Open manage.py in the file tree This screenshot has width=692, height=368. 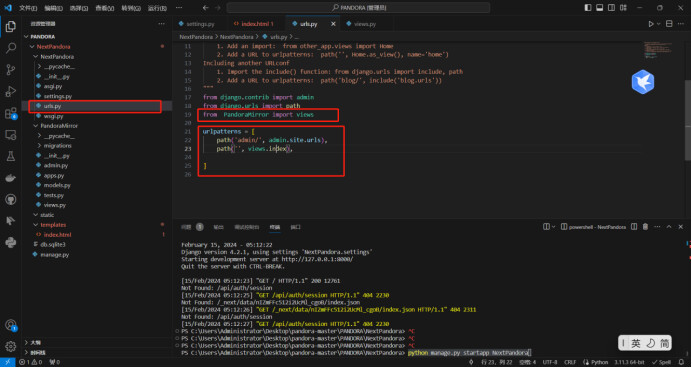click(x=55, y=255)
